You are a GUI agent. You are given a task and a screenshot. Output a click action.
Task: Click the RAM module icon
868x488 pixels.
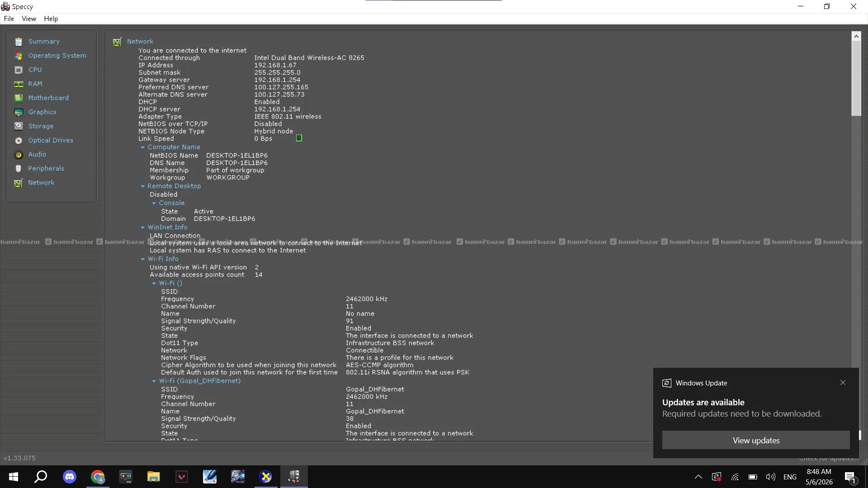point(19,84)
